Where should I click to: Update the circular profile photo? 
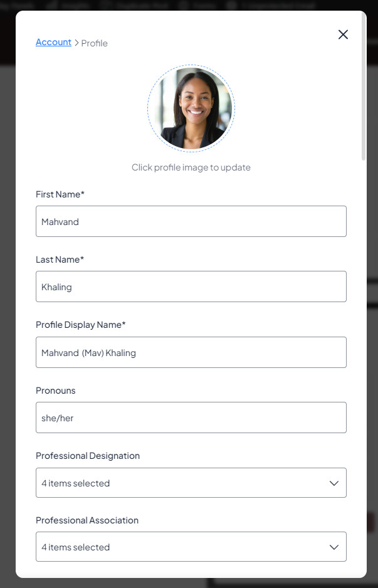coord(191,108)
